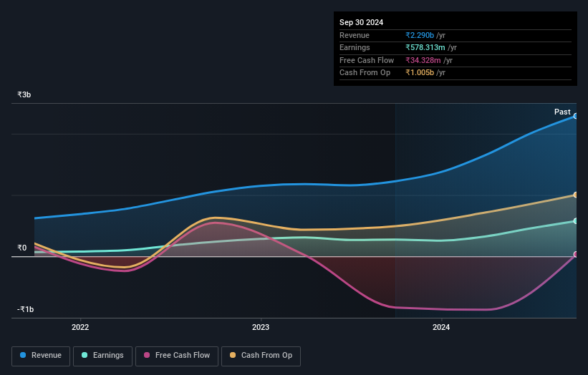Click the Revenue label in tooltip
This screenshot has width=588, height=375.
tap(355, 35)
